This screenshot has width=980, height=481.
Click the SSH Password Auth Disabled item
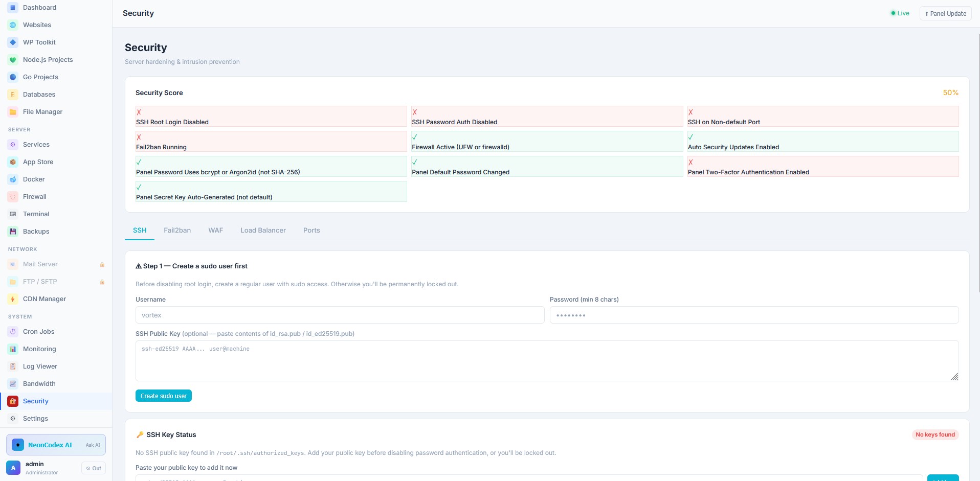pyautogui.click(x=547, y=117)
